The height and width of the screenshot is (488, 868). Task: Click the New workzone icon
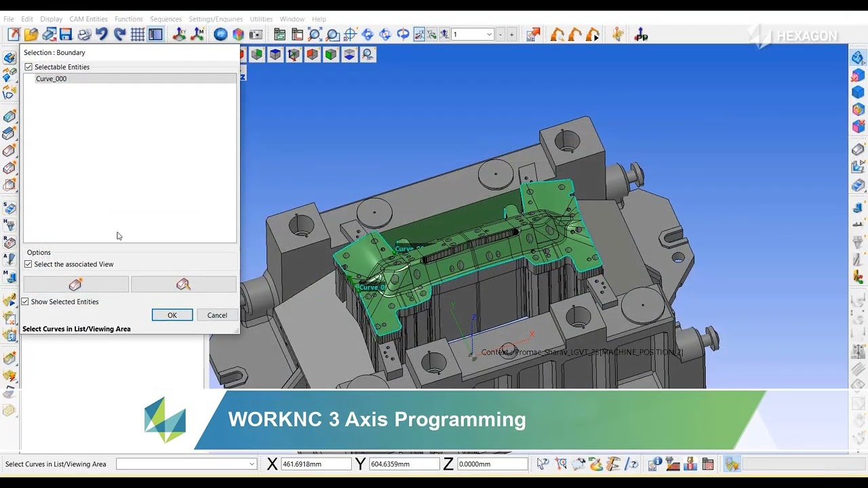coord(14,35)
